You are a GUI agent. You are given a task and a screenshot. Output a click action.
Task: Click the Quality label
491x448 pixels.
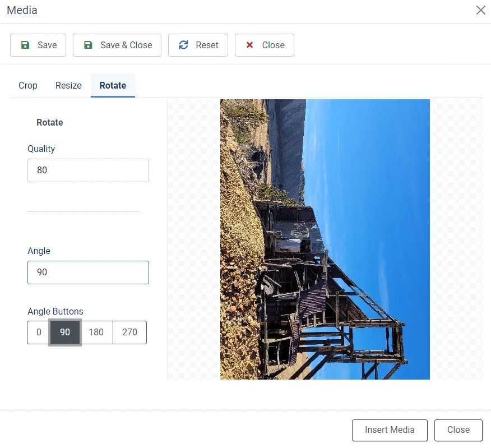[41, 149]
